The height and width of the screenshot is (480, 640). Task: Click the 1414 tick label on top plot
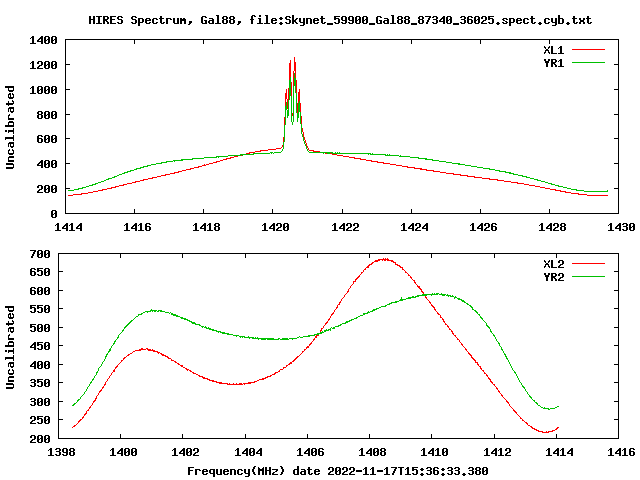(68, 227)
